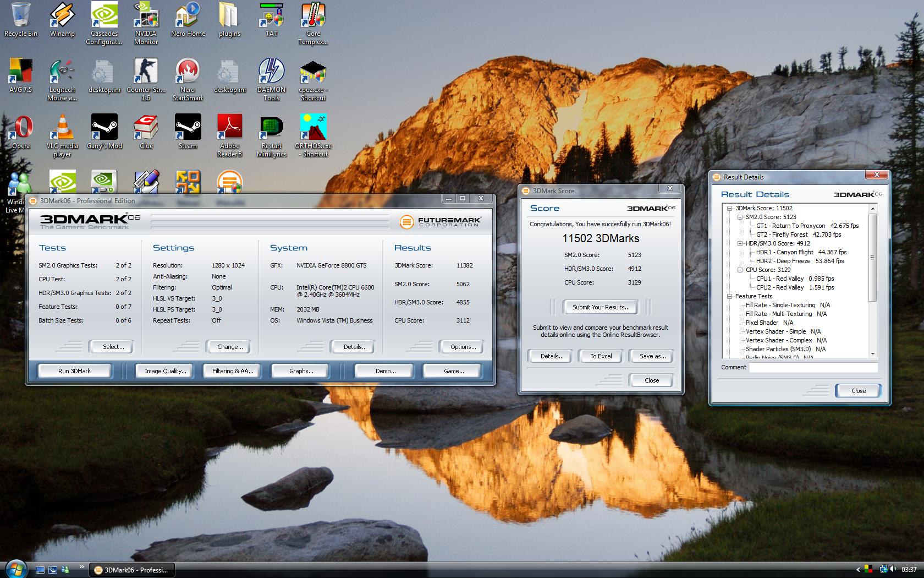Open Filtering & AA settings
This screenshot has height=578, width=924.
point(233,371)
